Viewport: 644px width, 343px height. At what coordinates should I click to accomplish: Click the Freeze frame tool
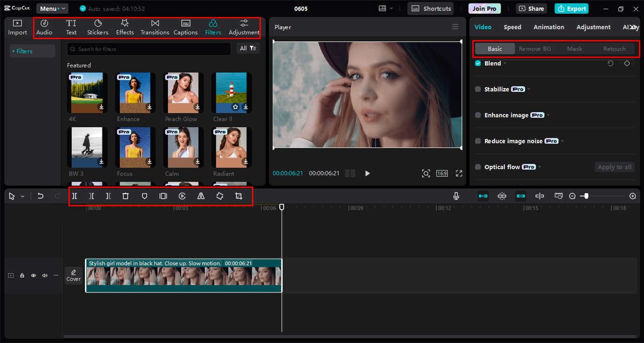click(163, 196)
